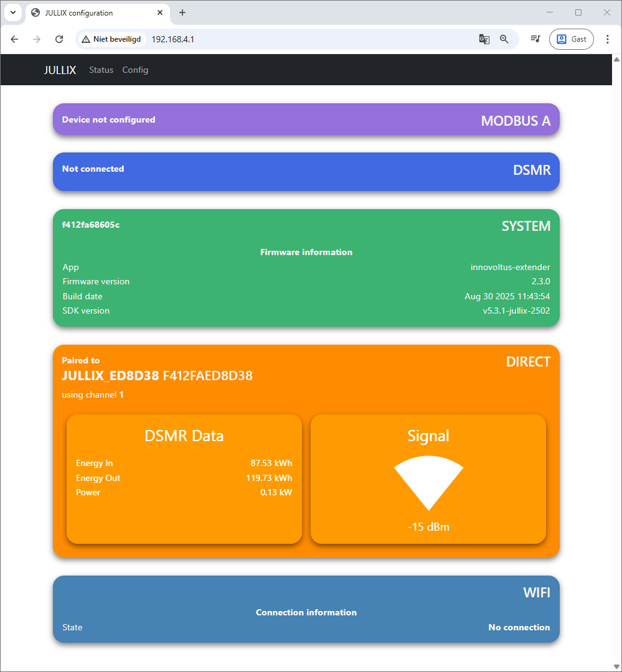Close the JULLIX configuration tab

pyautogui.click(x=160, y=12)
